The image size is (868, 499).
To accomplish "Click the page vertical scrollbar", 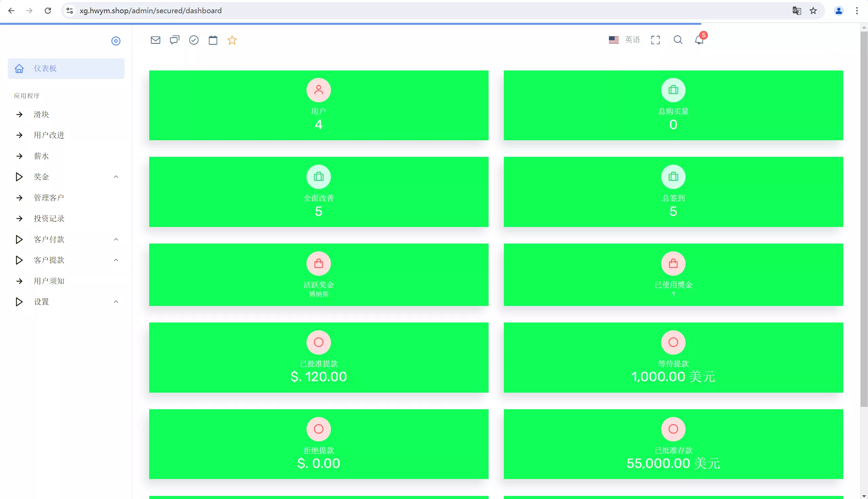I will 864,219.
